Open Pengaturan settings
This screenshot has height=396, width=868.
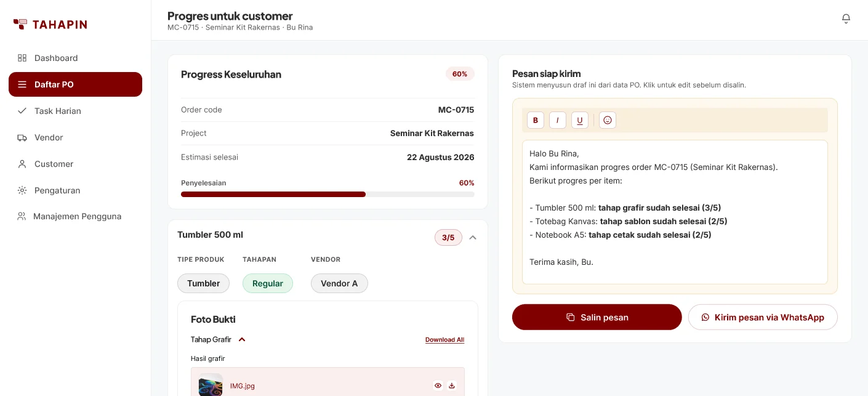click(75, 190)
